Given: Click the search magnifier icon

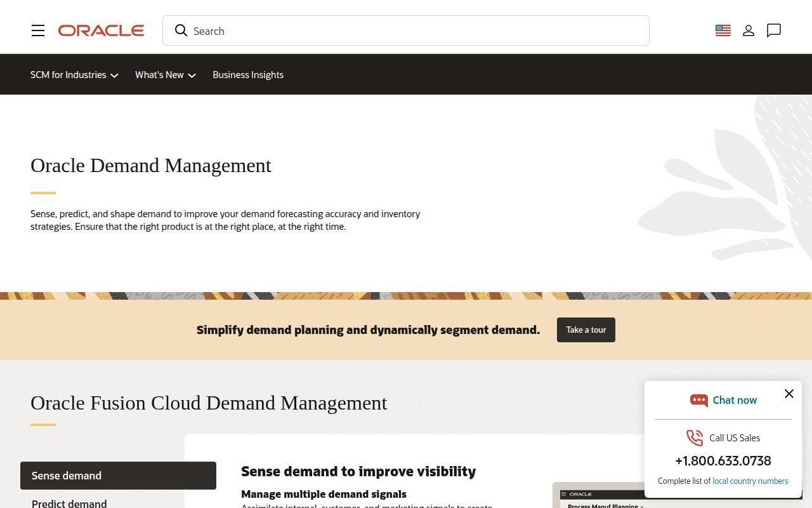Looking at the screenshot, I should coord(181,30).
